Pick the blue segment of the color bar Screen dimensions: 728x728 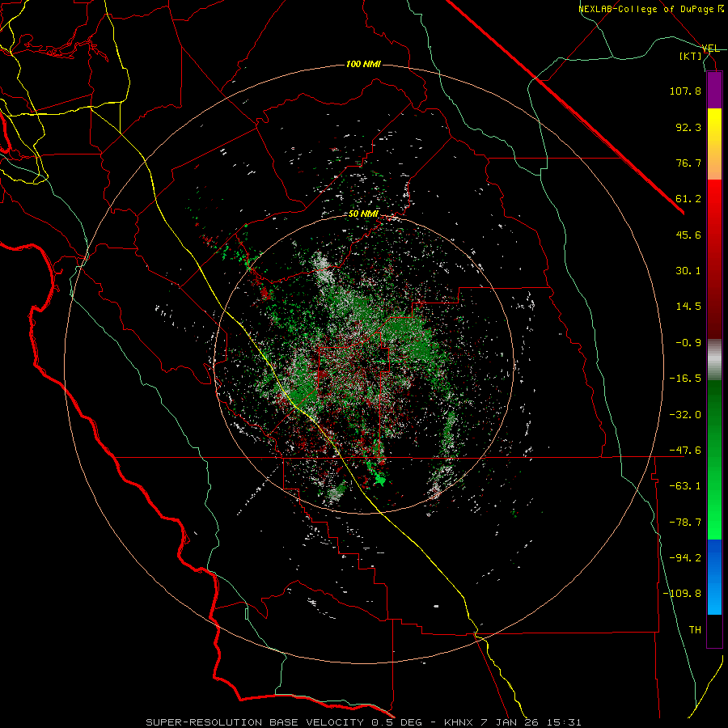[714, 577]
